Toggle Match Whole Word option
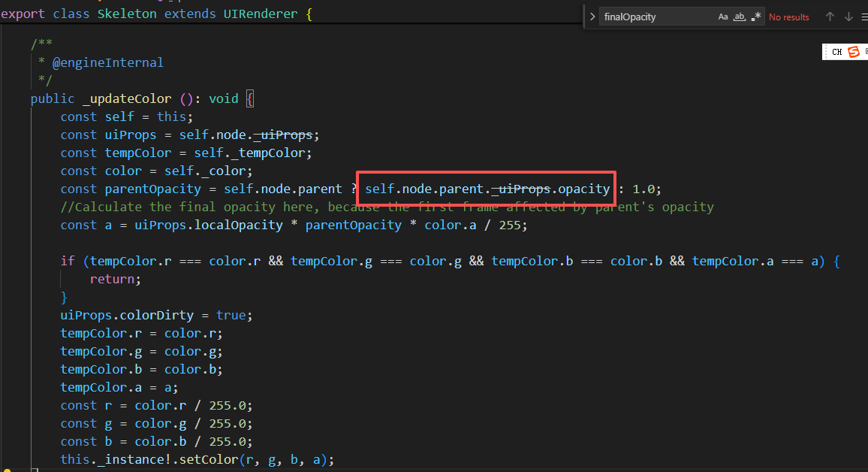 pos(740,17)
